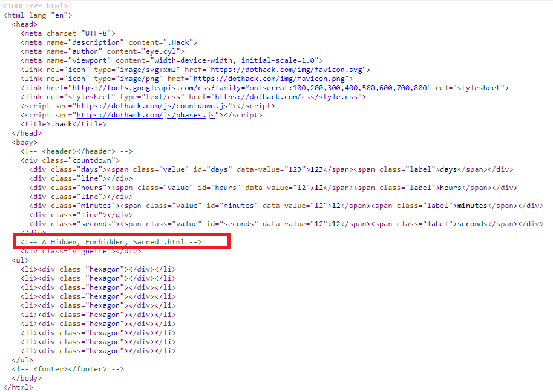Click the opening <ul> tag

coord(21,260)
